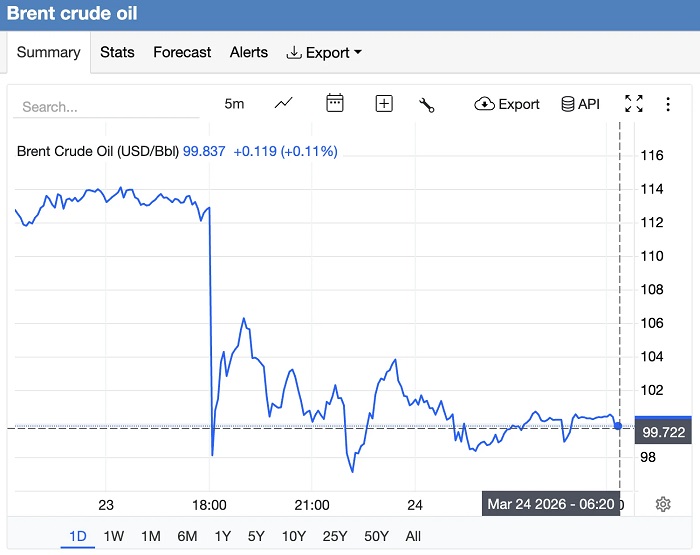Select the 1Y time range
Viewport: 700px width, 555px height.
click(x=223, y=536)
